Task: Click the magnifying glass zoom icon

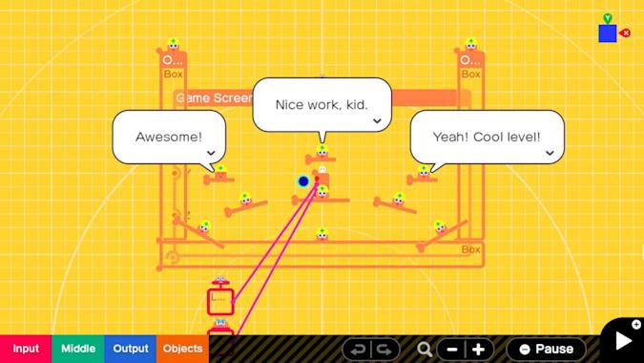Action: (x=425, y=350)
